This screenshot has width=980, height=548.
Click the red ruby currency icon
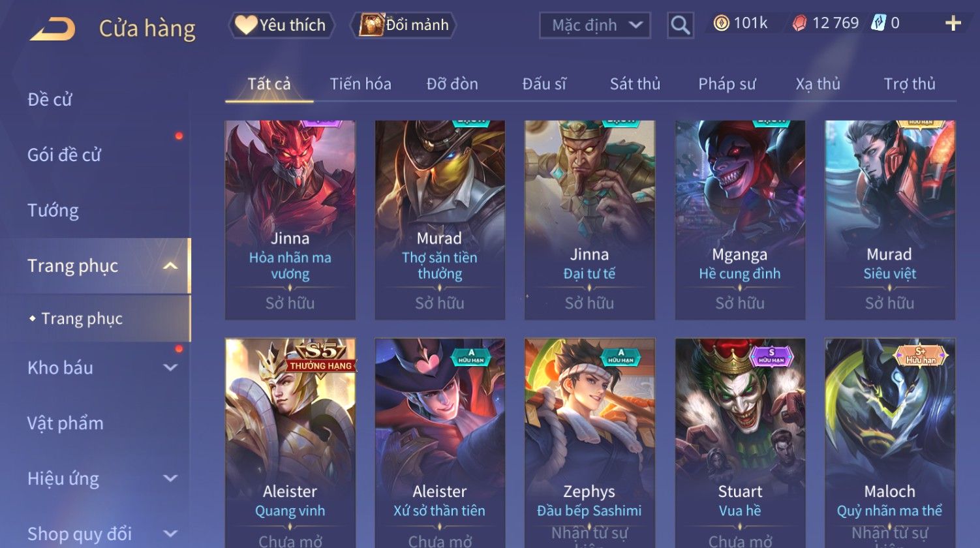(x=799, y=23)
